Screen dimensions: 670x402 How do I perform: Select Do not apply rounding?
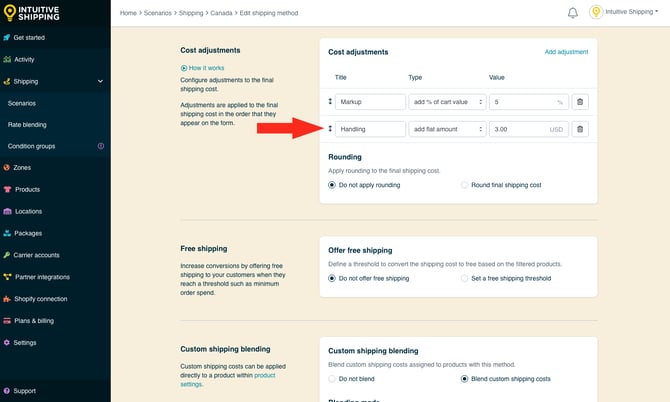point(332,185)
